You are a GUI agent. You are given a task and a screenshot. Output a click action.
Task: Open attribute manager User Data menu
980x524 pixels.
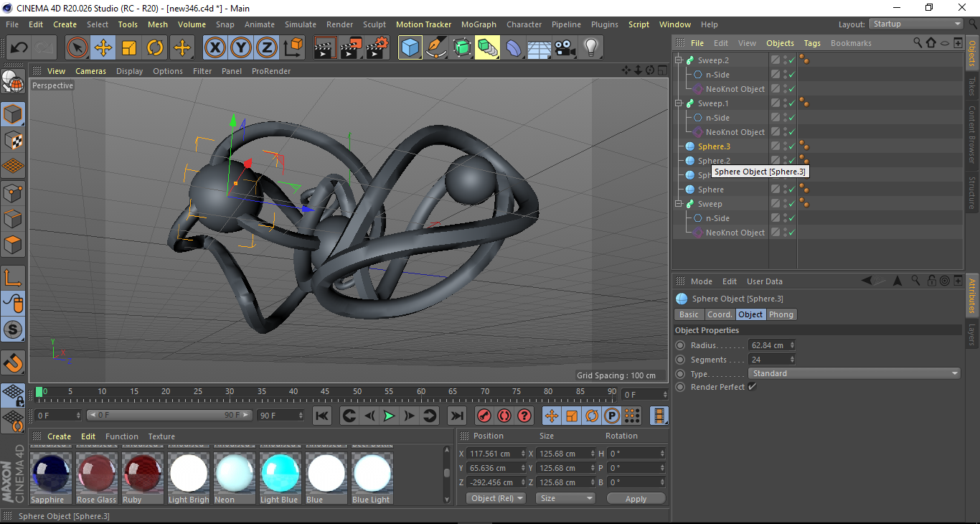pos(764,281)
